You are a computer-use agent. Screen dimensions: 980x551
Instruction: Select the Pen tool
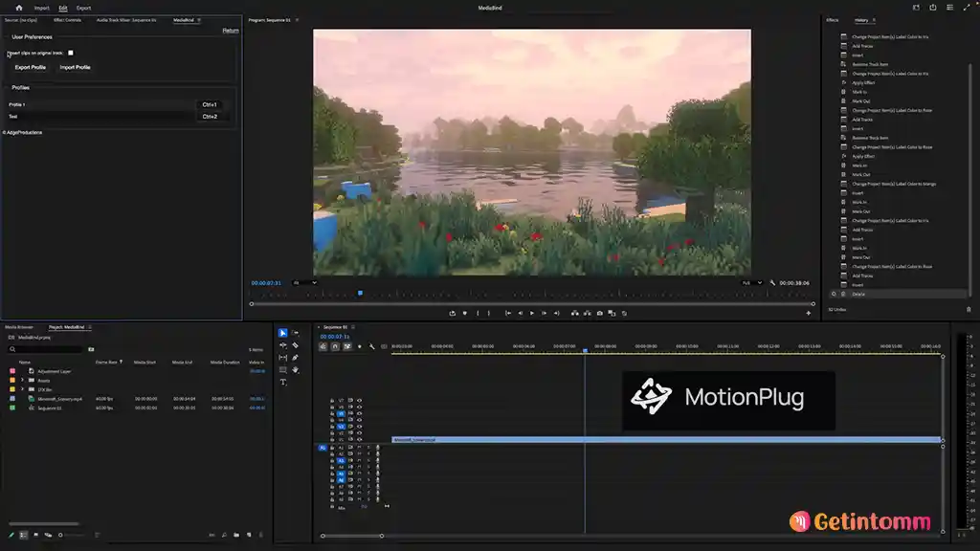coord(296,358)
